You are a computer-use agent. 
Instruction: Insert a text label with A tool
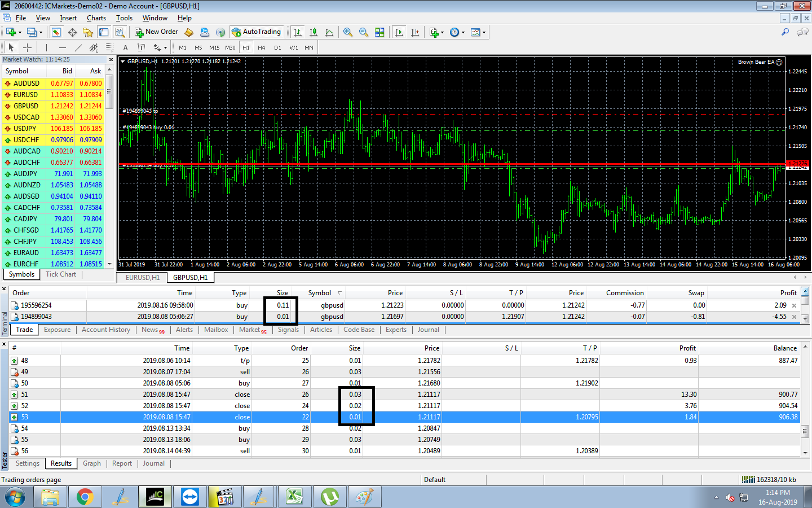(125, 47)
